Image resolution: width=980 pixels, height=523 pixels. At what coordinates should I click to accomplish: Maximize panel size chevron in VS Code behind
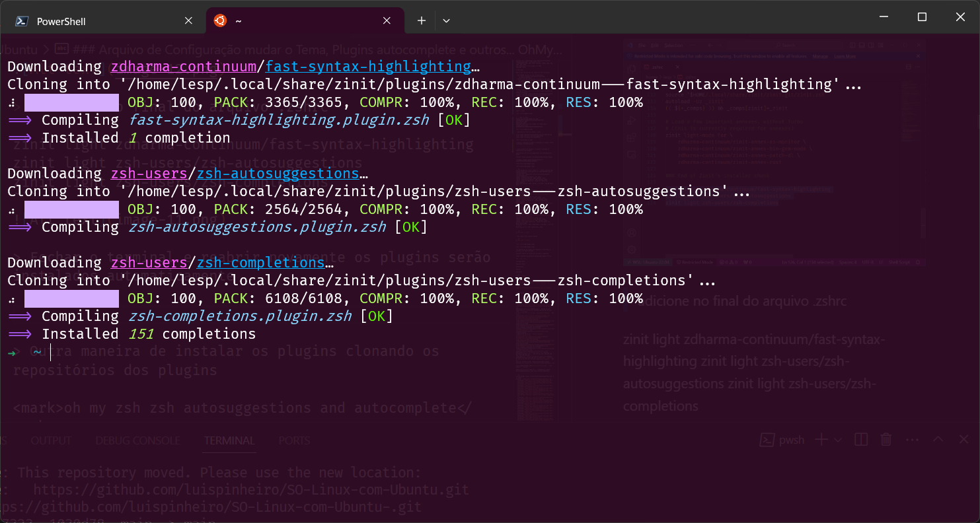click(x=938, y=440)
